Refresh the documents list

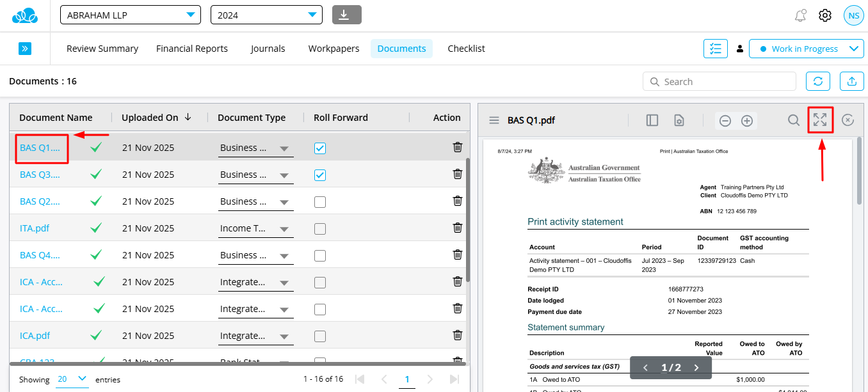pyautogui.click(x=818, y=81)
